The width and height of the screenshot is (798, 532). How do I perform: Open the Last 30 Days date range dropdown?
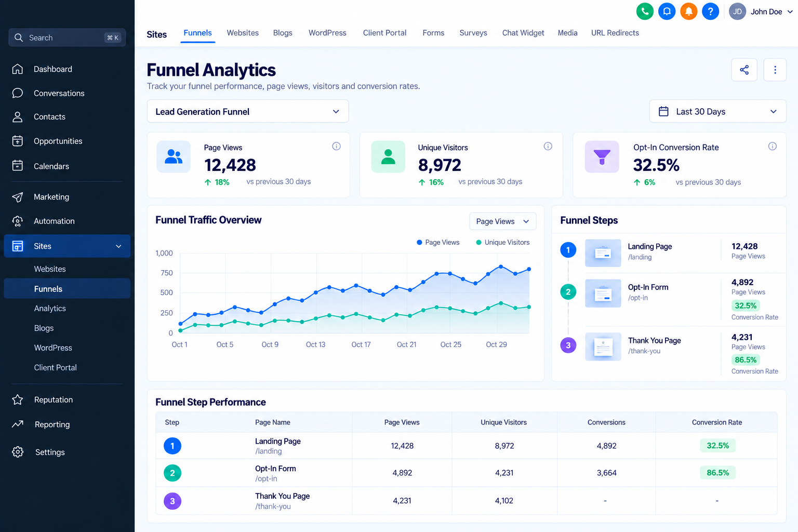(717, 112)
